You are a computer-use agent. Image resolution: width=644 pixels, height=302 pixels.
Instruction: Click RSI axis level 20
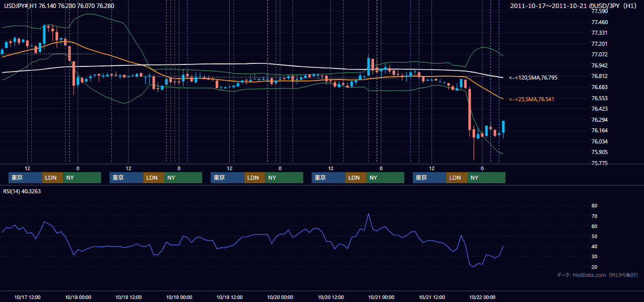coord(594,267)
